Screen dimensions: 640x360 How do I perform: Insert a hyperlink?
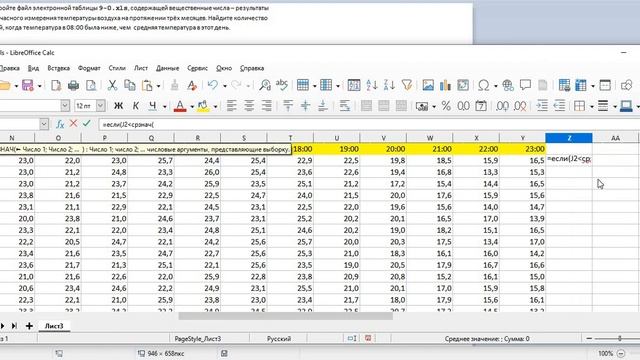click(508, 85)
